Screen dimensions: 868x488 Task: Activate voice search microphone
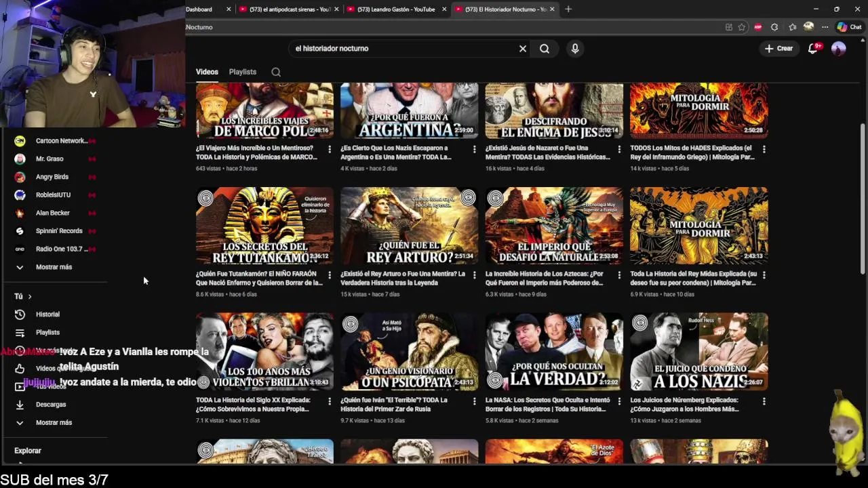[x=575, y=49]
